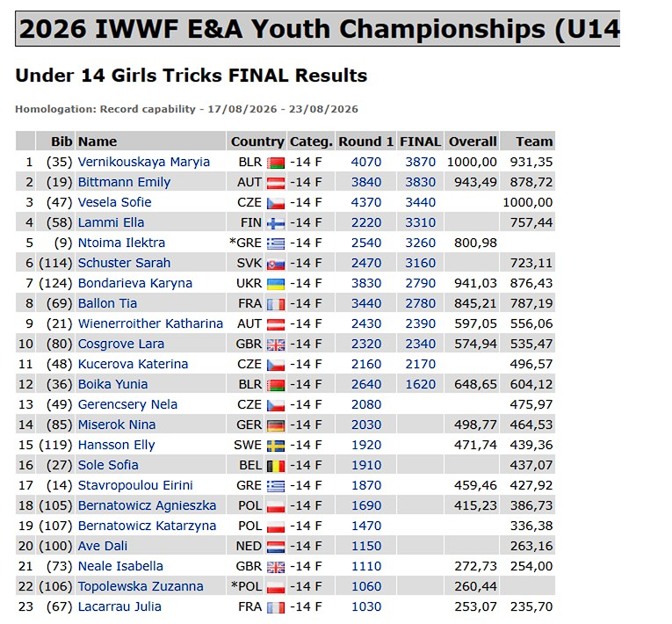
Task: Click the Greek flag next to Ntoima Ilektra
Action: [x=276, y=243]
